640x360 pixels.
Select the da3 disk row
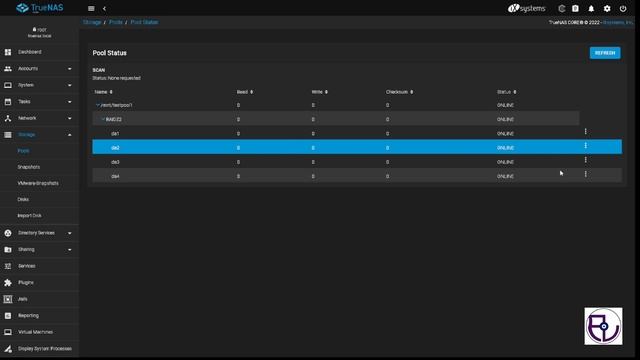(x=357, y=161)
